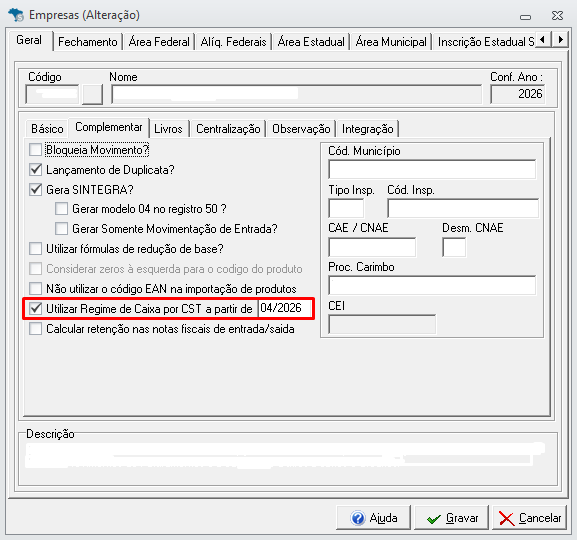This screenshot has height=540, width=578.
Task: Click the Gravar button to save
Action: pyautogui.click(x=452, y=518)
